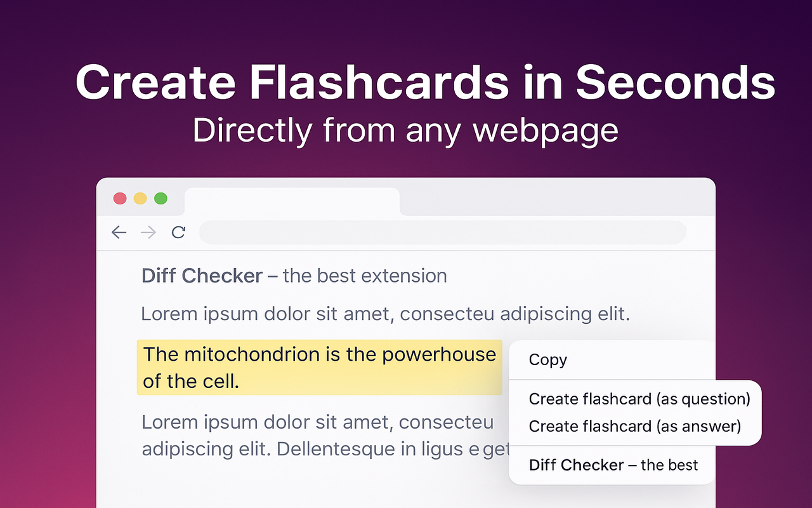The height and width of the screenshot is (508, 812).
Task: Click the back navigation arrow
Action: (119, 232)
